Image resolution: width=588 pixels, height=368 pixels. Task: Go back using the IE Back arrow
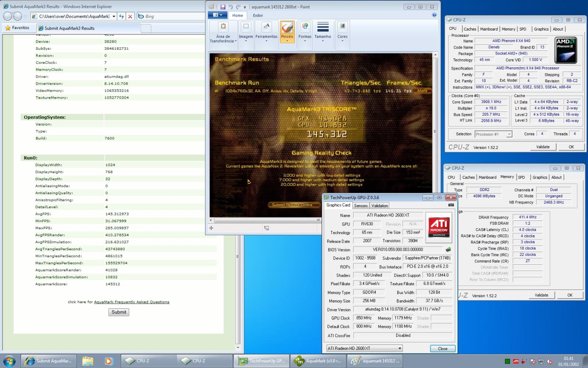coord(8,16)
